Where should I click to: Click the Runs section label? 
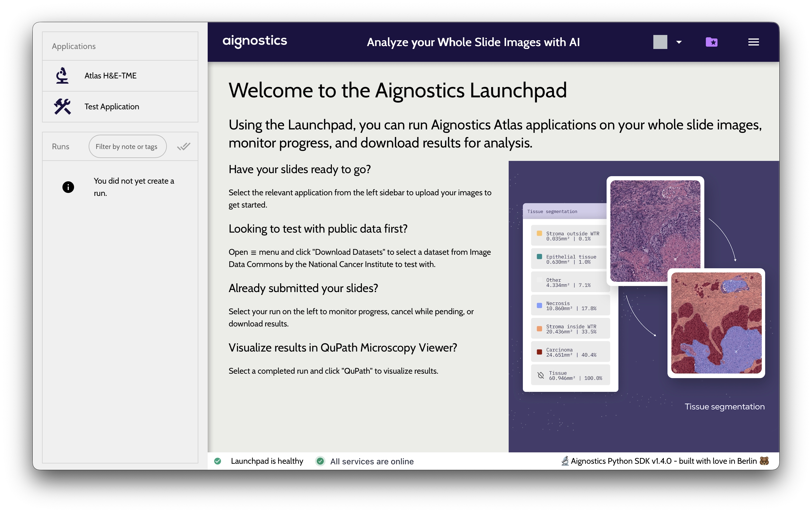point(60,146)
